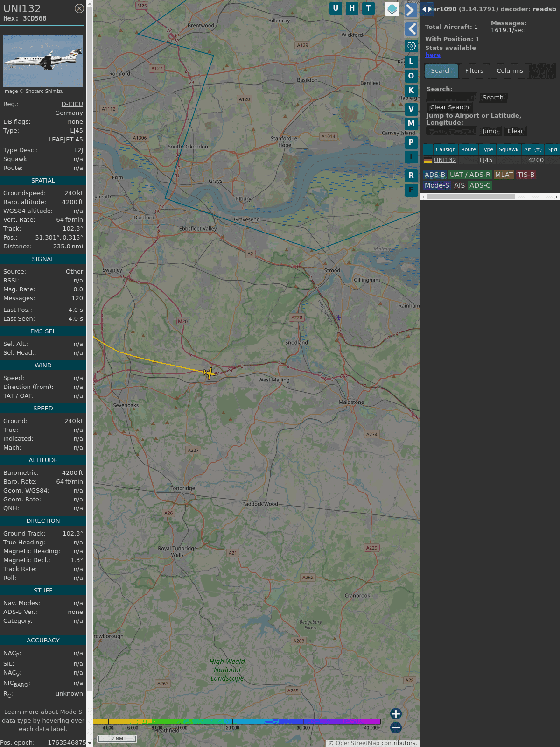Viewport: 560px width, 747px height.
Task: Toggle the O map button
Action: pyautogui.click(x=411, y=76)
